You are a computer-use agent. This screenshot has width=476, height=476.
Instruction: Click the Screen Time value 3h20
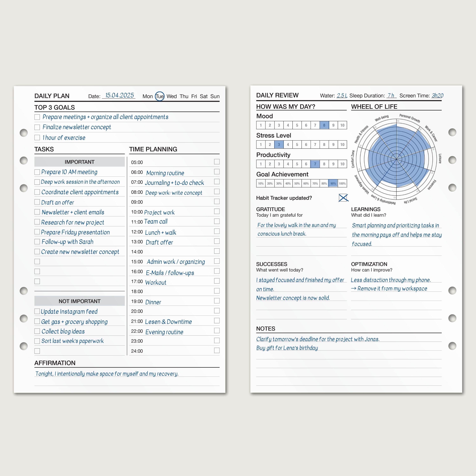(x=437, y=96)
